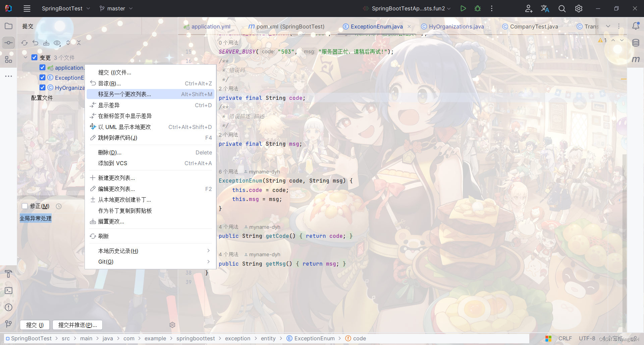Toggle the 变更 changelist checkbox
The height and width of the screenshot is (345, 644).
point(34,57)
